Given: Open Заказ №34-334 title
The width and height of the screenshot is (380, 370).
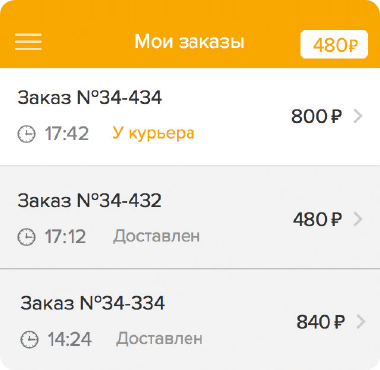Looking at the screenshot, I should pyautogui.click(x=93, y=303).
